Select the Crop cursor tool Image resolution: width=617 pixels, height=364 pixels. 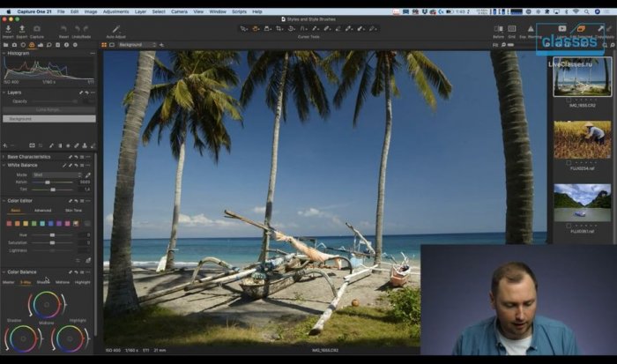click(279, 29)
